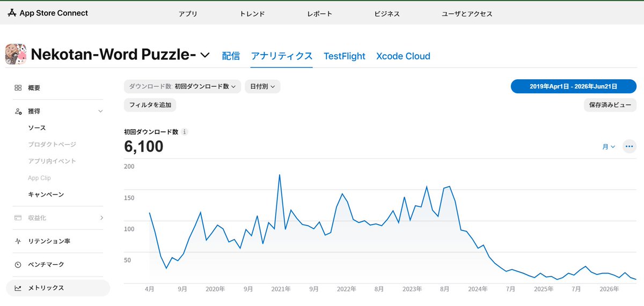
Task: Click the リテンション率 pulse icon
Action: click(x=18, y=242)
